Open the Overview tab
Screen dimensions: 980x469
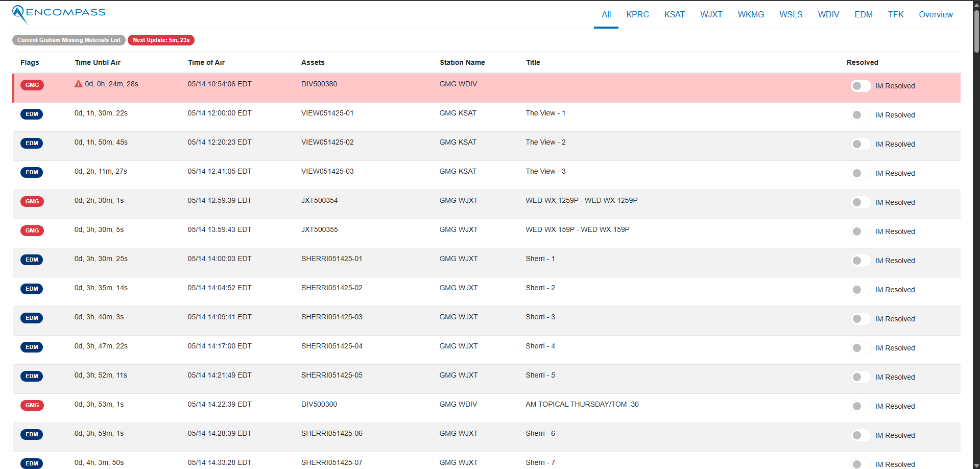(x=936, y=14)
